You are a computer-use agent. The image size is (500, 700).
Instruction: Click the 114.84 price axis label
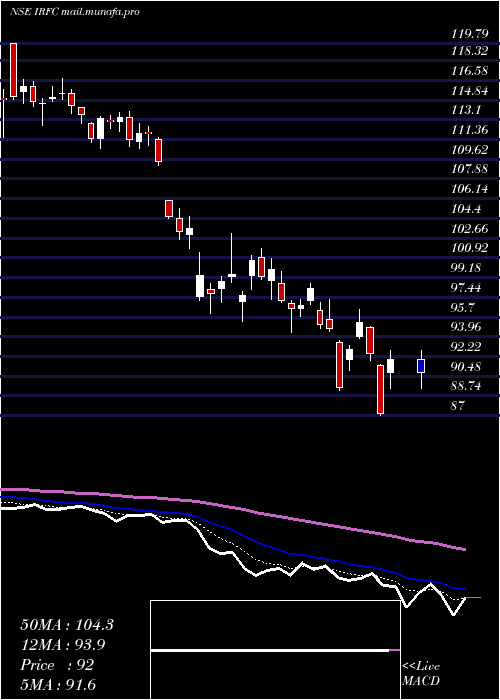(x=469, y=91)
